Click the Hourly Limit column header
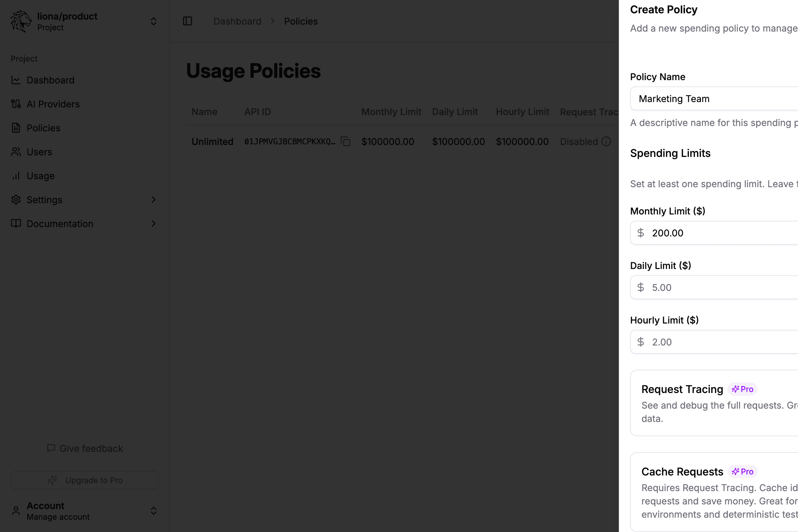 522,112
